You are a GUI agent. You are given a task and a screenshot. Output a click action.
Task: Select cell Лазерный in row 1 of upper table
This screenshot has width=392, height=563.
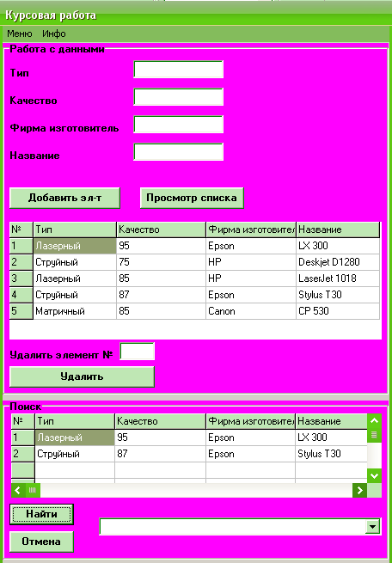pyautogui.click(x=75, y=246)
